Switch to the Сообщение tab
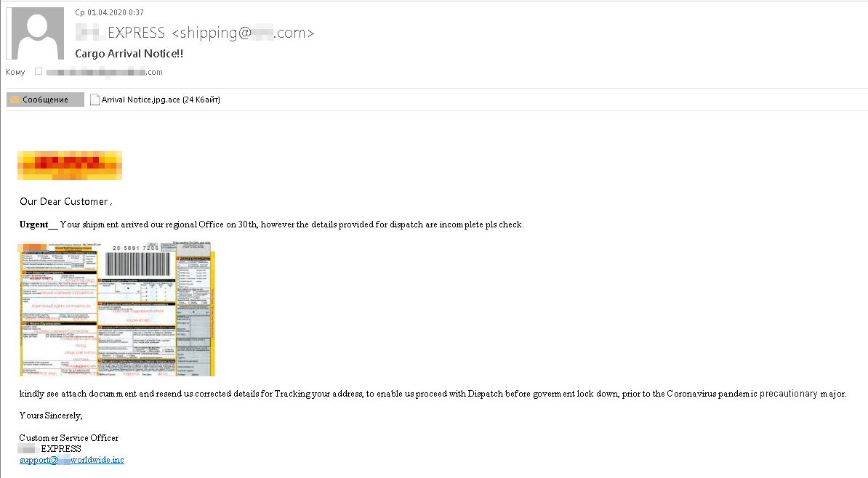 tap(45, 99)
